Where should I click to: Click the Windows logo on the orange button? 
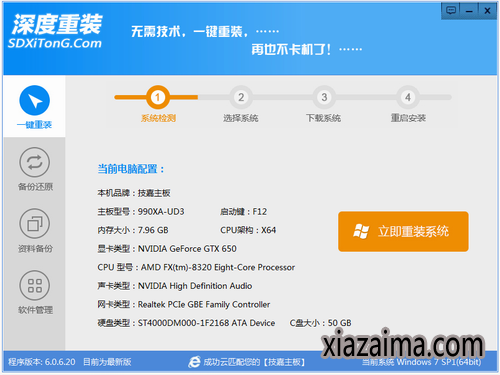[x=361, y=231]
